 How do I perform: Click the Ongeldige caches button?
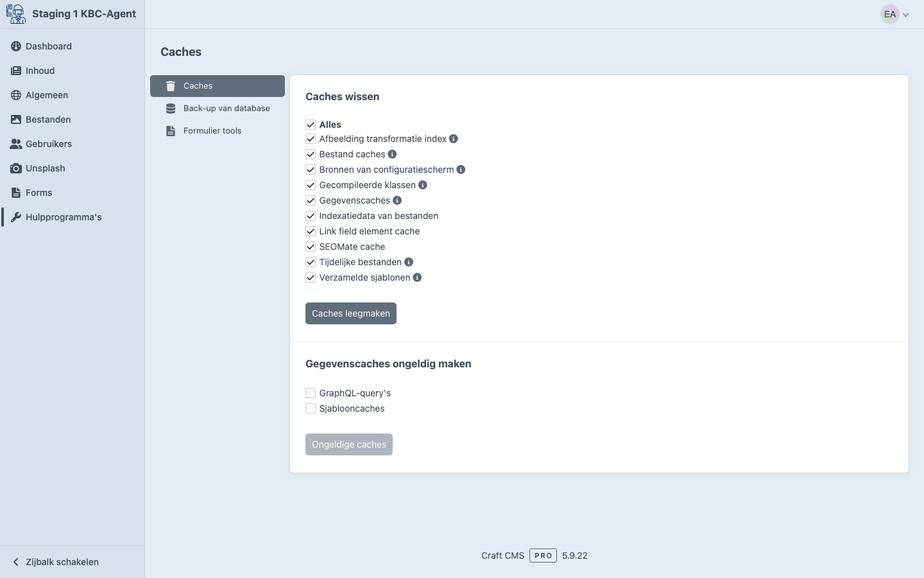(349, 444)
